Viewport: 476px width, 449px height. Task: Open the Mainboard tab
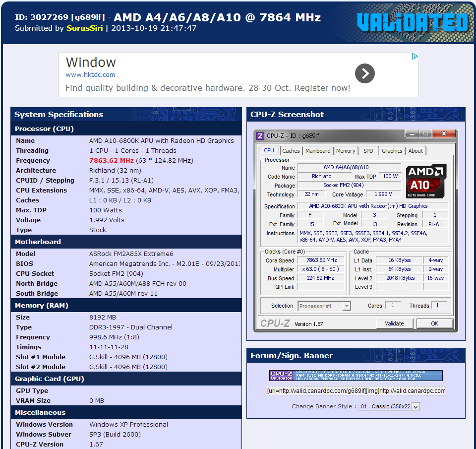318,151
